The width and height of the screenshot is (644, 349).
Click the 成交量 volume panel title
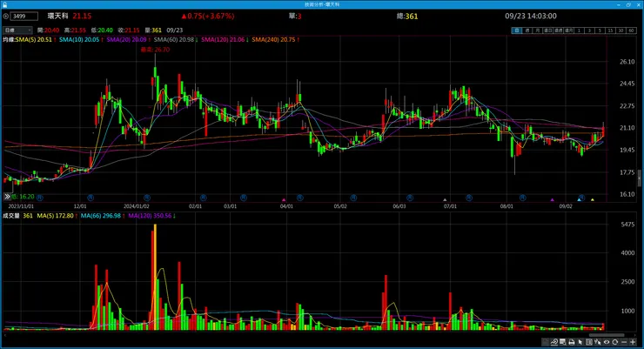[x=11, y=216]
